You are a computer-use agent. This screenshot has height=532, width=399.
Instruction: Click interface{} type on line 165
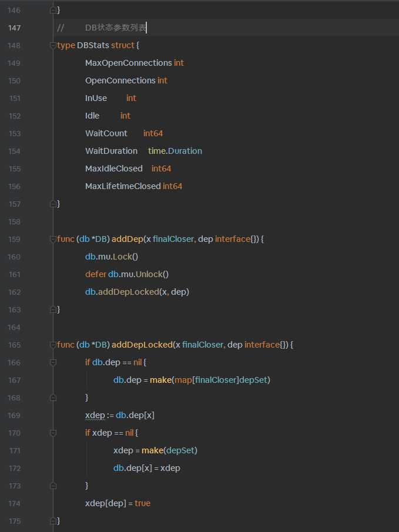click(x=266, y=345)
